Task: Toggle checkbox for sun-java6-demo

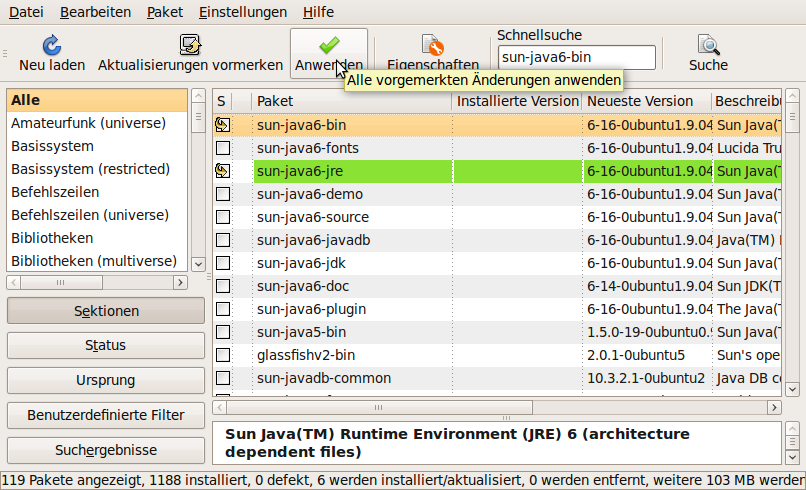Action: pyautogui.click(x=223, y=194)
